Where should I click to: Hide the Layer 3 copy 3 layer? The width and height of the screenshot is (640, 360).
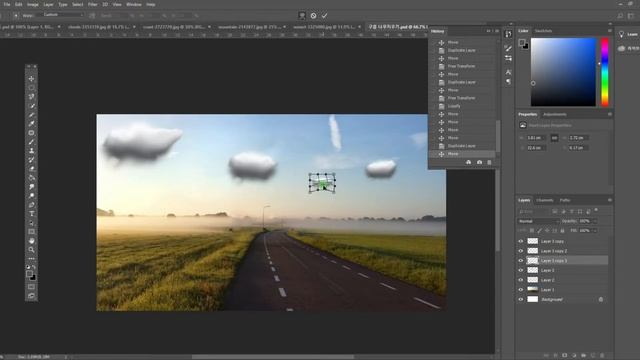tap(521, 260)
